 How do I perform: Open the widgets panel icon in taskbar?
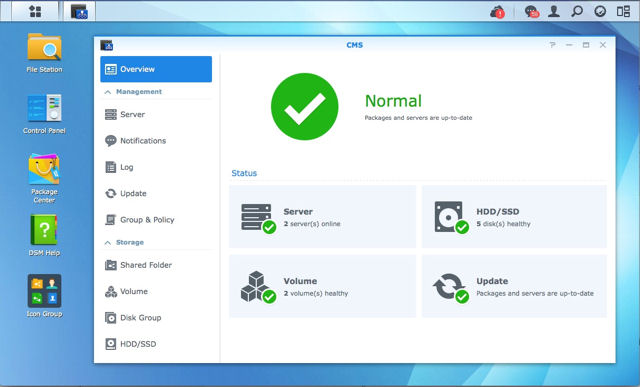point(623,11)
